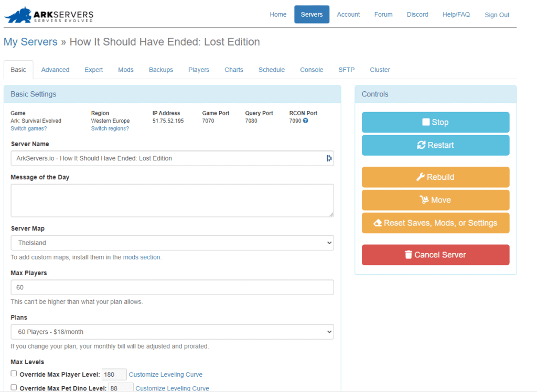537x392 pixels.
Task: Enable Override Max Player Level
Action: point(14,373)
